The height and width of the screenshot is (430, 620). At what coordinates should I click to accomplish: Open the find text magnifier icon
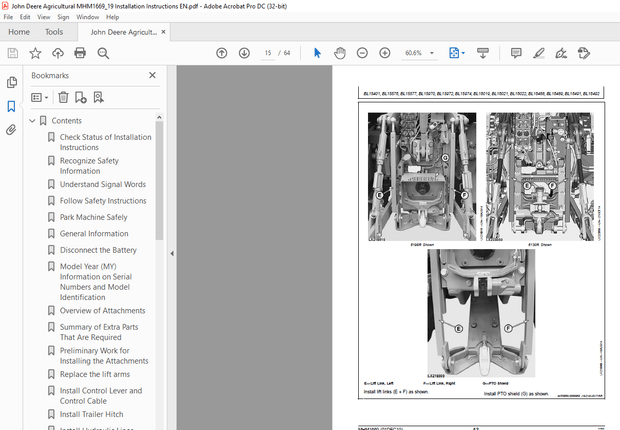pyautogui.click(x=103, y=53)
